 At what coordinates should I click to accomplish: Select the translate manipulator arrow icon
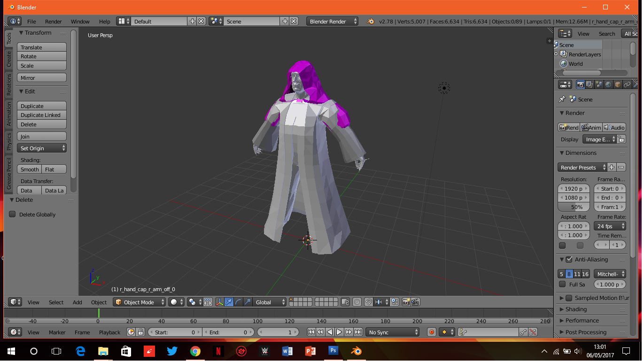pyautogui.click(x=229, y=302)
